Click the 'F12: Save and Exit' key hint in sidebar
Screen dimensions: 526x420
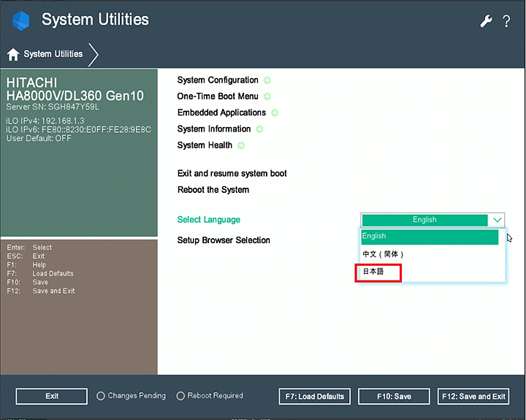[41, 291]
